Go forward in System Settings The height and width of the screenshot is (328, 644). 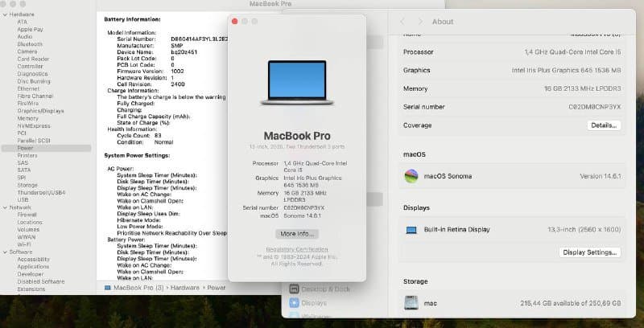coord(419,22)
